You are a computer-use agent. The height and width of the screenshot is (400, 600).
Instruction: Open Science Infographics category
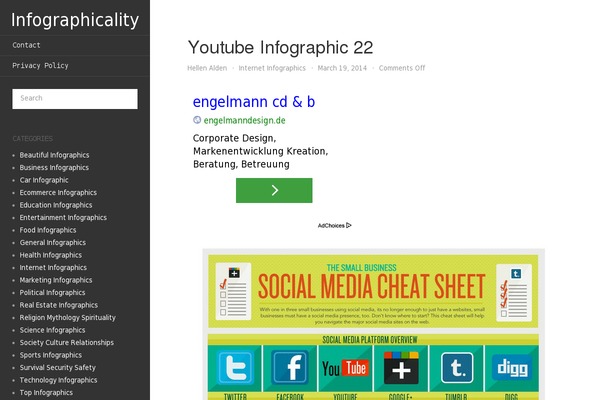(x=52, y=330)
